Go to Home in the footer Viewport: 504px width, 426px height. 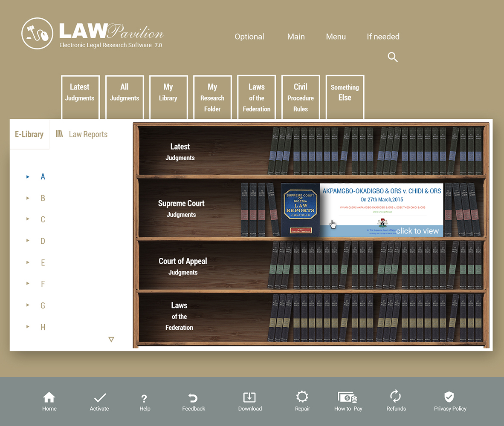click(x=49, y=397)
